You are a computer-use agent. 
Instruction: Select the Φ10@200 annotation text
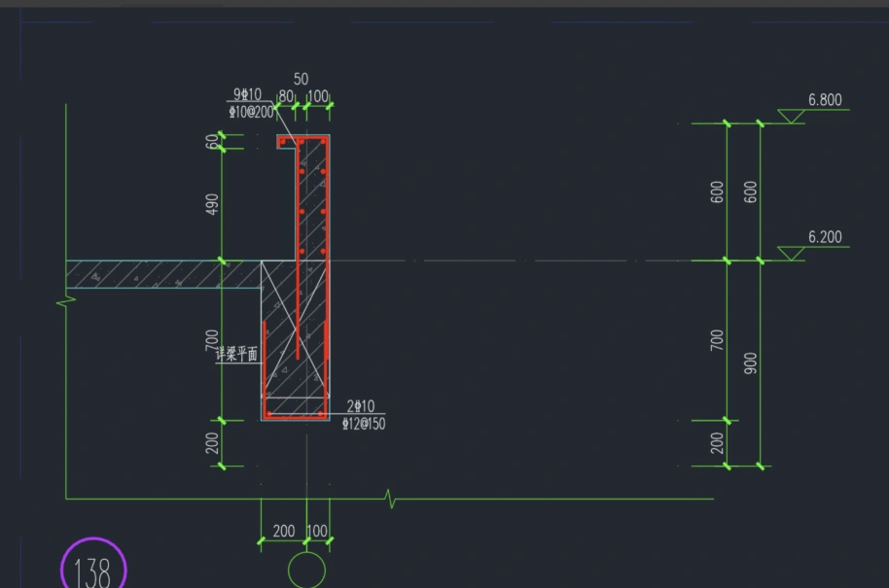[x=251, y=112]
